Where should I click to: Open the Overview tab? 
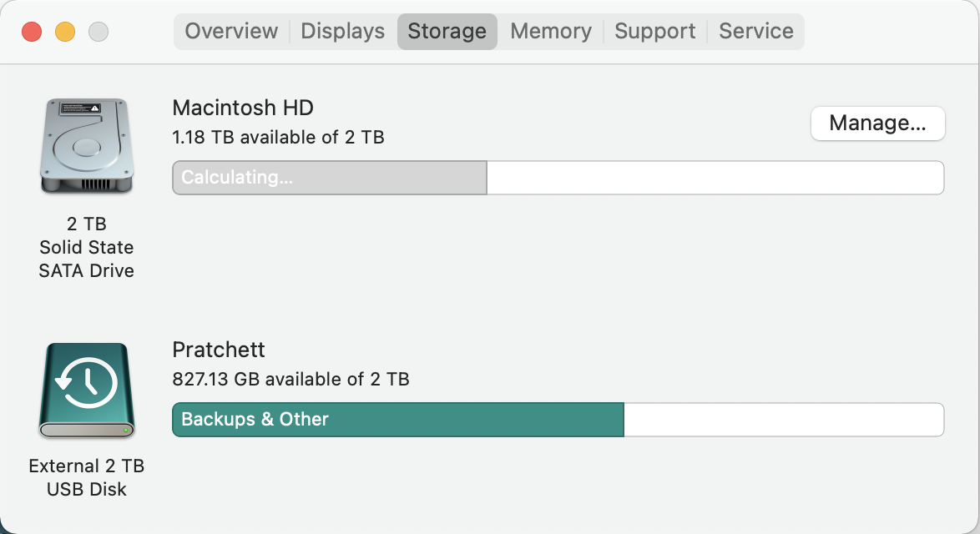231,32
